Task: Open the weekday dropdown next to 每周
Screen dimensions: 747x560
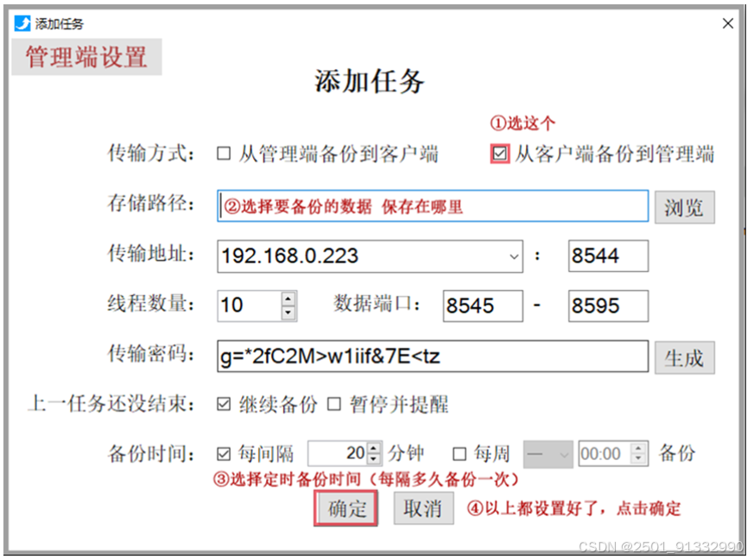Action: tap(548, 454)
